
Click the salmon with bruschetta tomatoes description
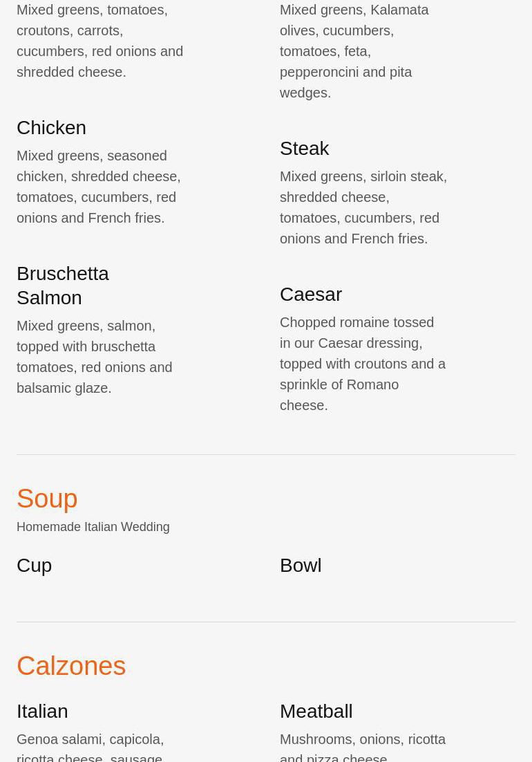pos(95,357)
